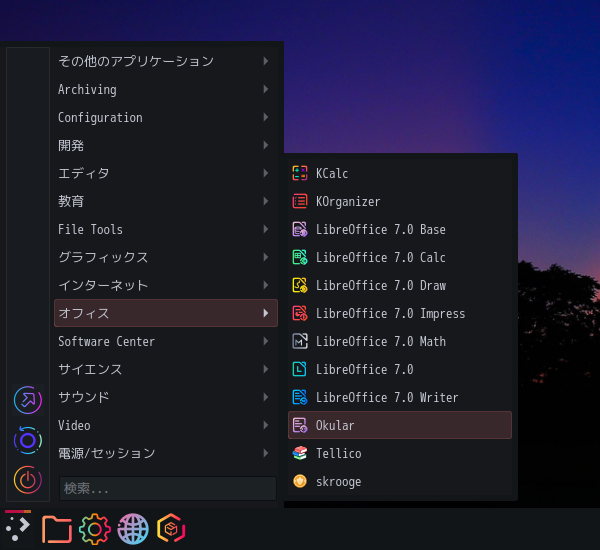This screenshot has width=600, height=550.
Task: Expand the エディタ submenu arrow
Action: pyautogui.click(x=266, y=173)
